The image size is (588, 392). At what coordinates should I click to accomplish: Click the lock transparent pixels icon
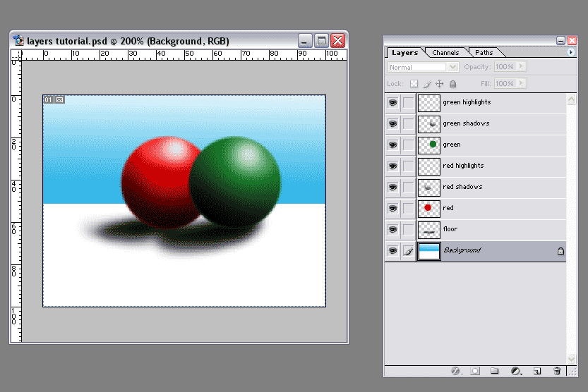[x=414, y=83]
